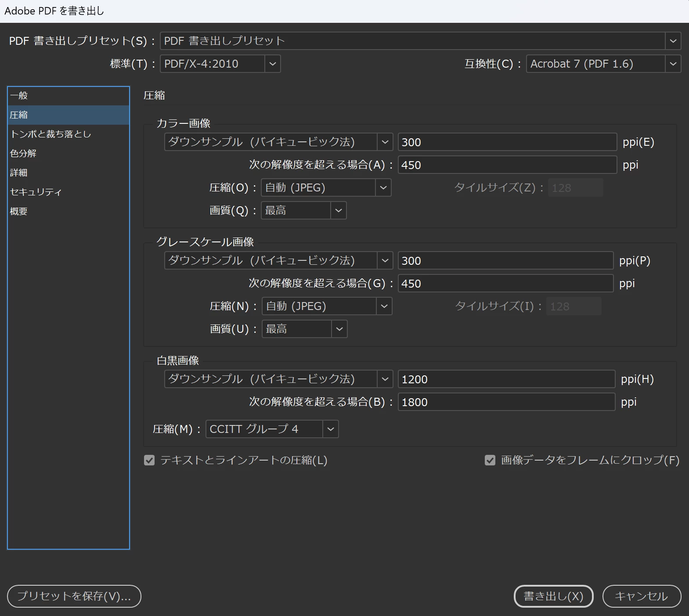Select セキュリティ in the side list
This screenshot has height=616, width=689.
[69, 192]
